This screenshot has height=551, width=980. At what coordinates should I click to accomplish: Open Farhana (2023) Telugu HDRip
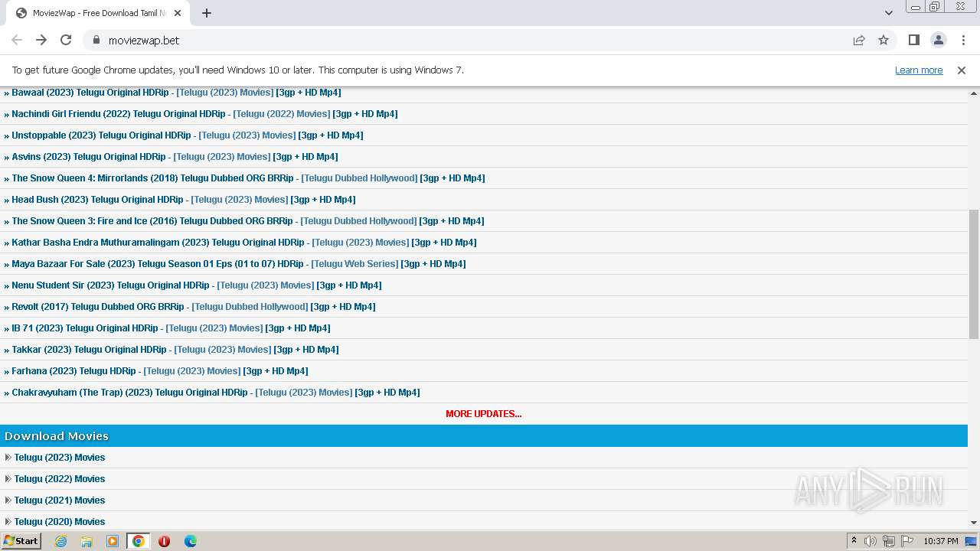click(73, 370)
